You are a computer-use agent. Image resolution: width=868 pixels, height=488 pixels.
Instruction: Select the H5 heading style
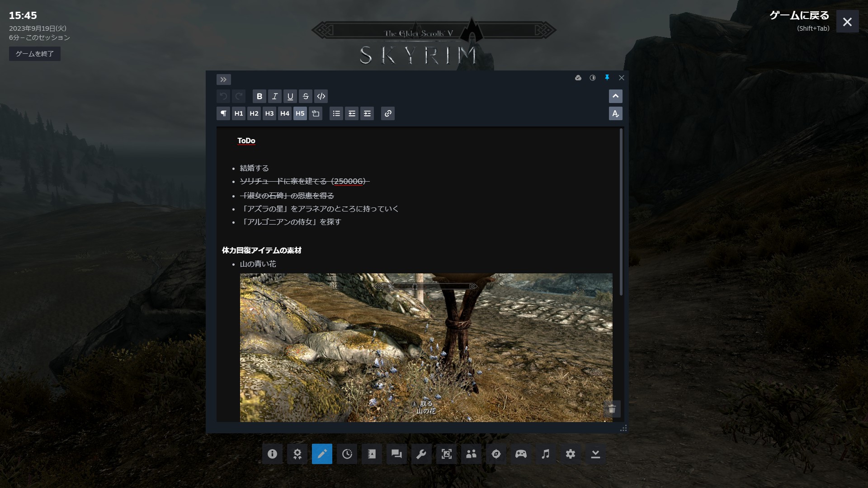300,113
